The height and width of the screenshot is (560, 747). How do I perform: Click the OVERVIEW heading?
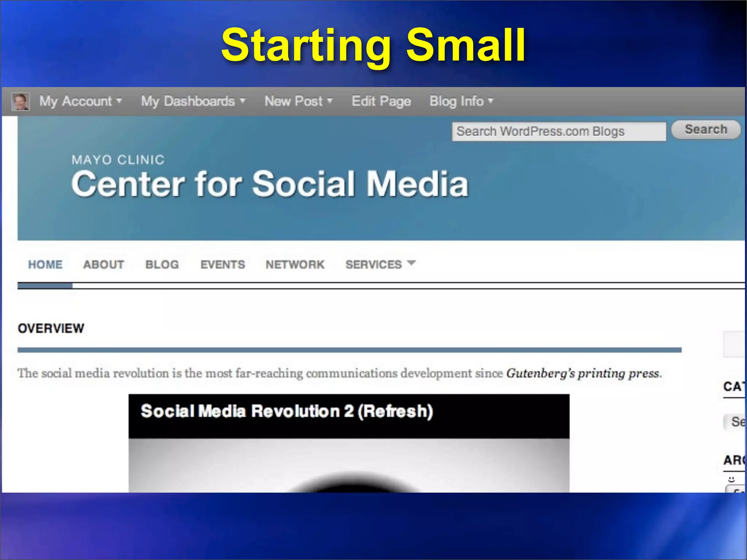tap(51, 328)
